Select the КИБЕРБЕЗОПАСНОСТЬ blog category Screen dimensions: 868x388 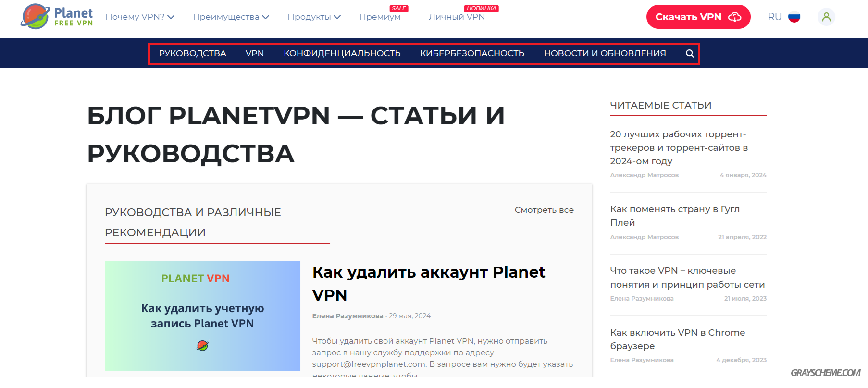[x=472, y=53]
